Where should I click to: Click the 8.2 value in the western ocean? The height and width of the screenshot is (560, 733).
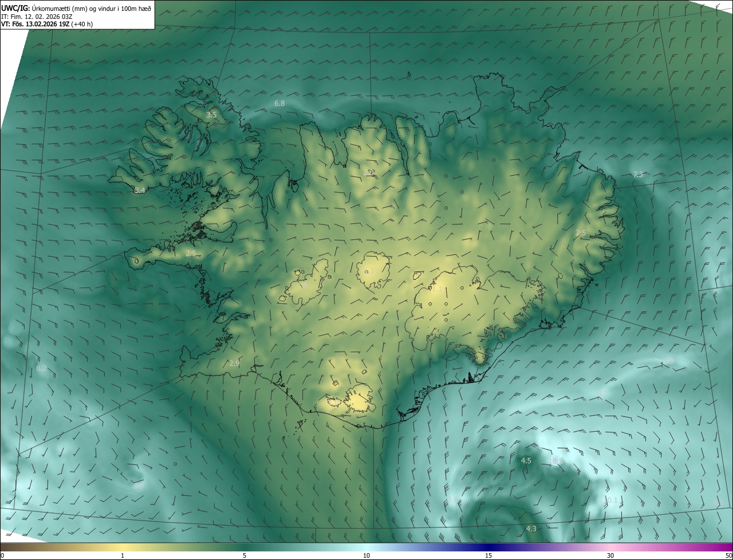click(41, 369)
